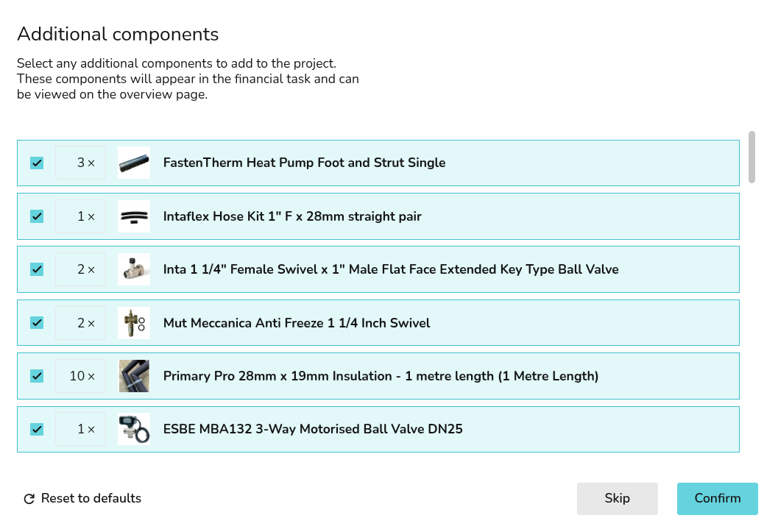
Task: Click the components list vertical scrollbar
Action: tap(752, 157)
